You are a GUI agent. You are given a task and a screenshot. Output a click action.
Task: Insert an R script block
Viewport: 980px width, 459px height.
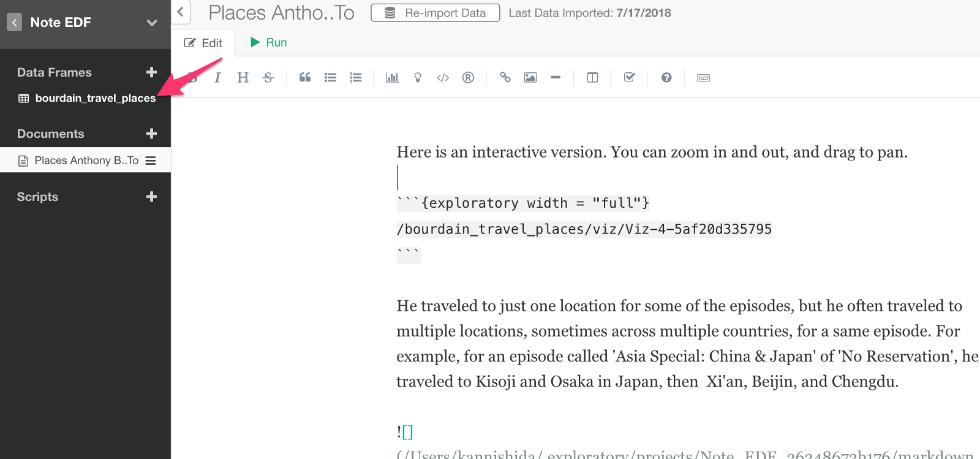(x=468, y=78)
